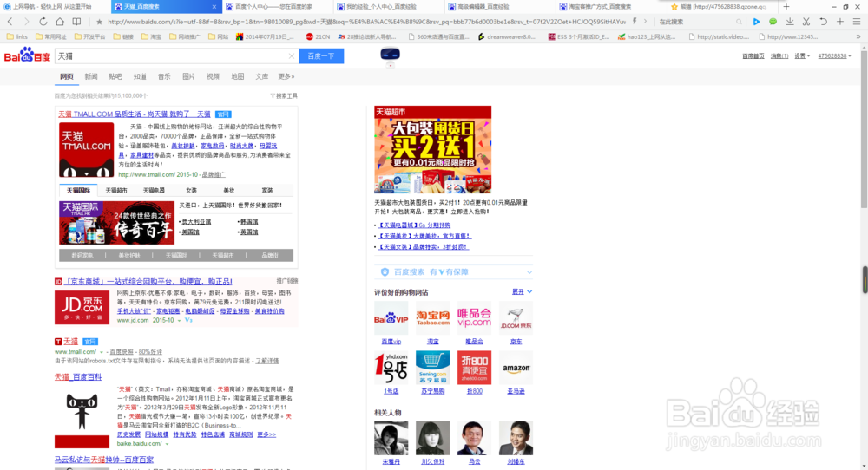Expand the 展开 shopping sites list
Viewport: 868px width, 470px height.
[522, 291]
